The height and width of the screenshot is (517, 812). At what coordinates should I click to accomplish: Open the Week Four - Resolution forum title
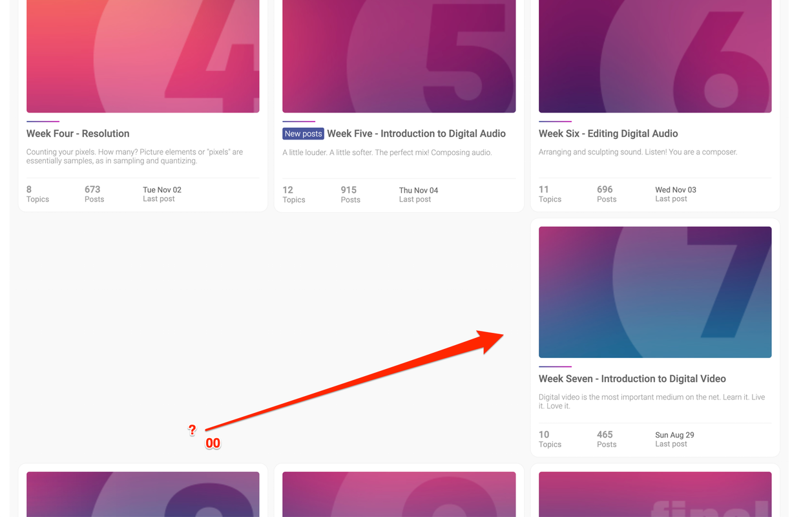pyautogui.click(x=78, y=134)
